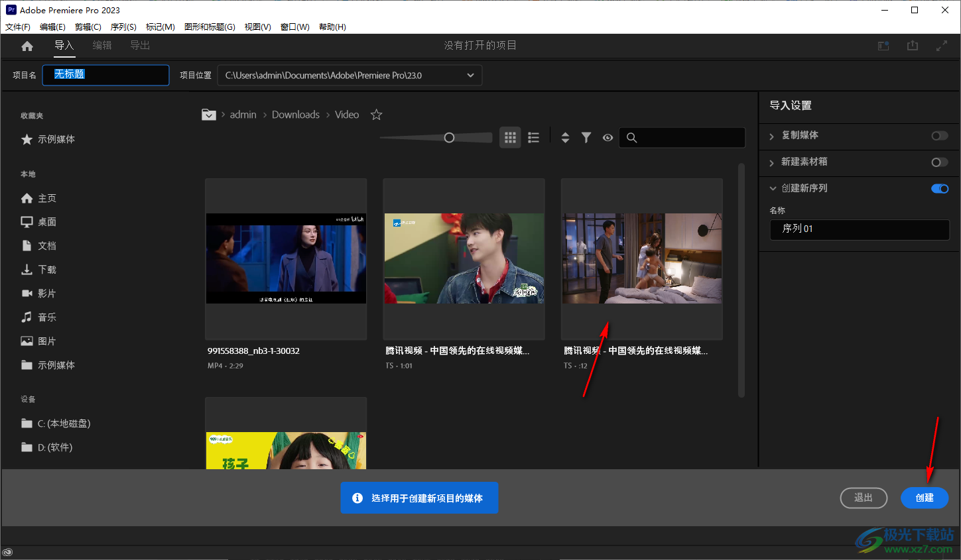
Task: Click the quick export share icon
Action: click(913, 45)
